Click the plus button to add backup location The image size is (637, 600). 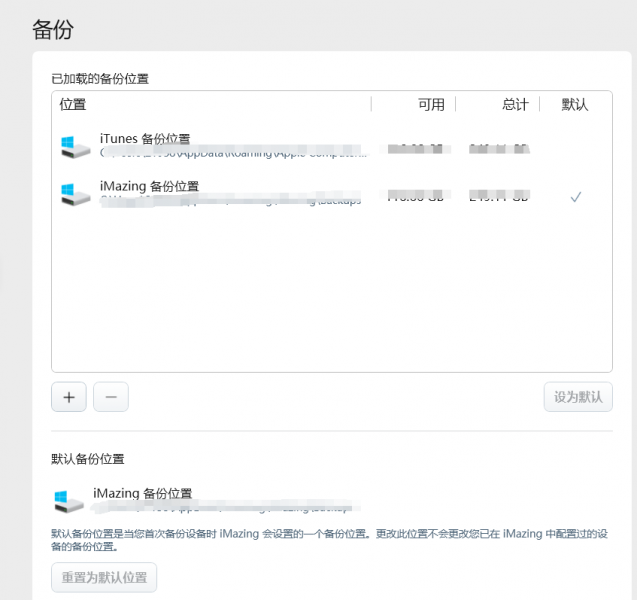pyautogui.click(x=69, y=397)
